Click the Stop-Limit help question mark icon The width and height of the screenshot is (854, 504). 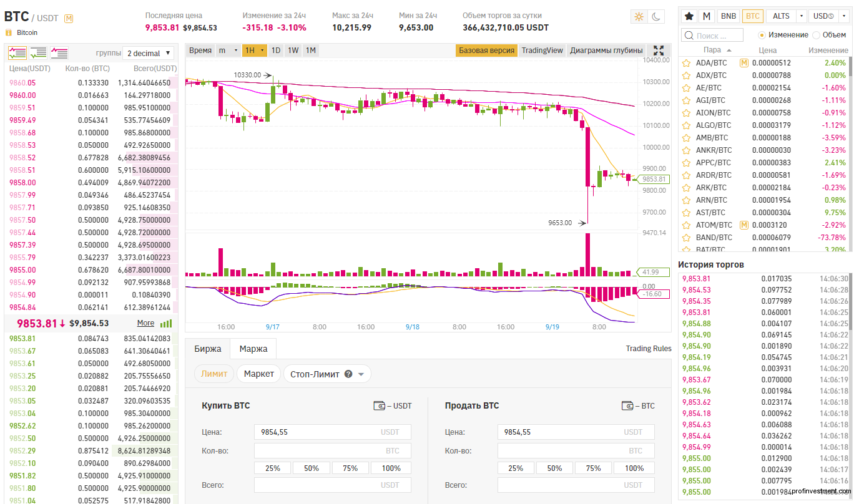pyautogui.click(x=348, y=374)
